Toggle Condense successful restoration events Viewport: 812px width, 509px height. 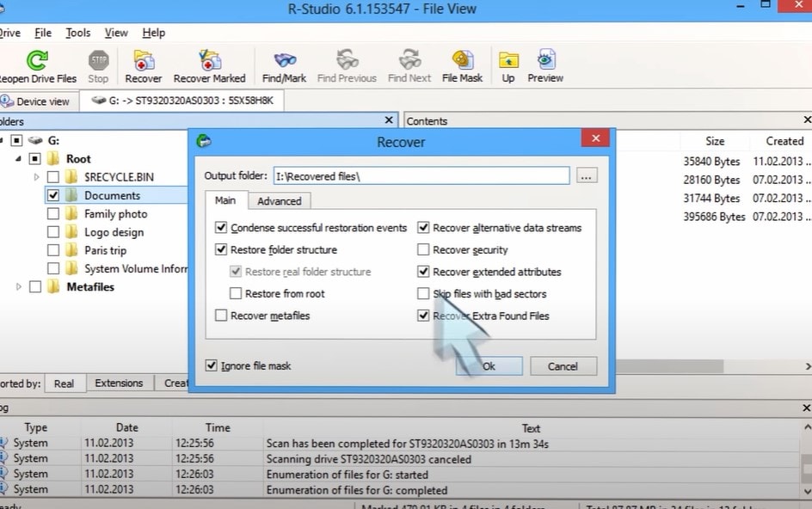(x=221, y=227)
